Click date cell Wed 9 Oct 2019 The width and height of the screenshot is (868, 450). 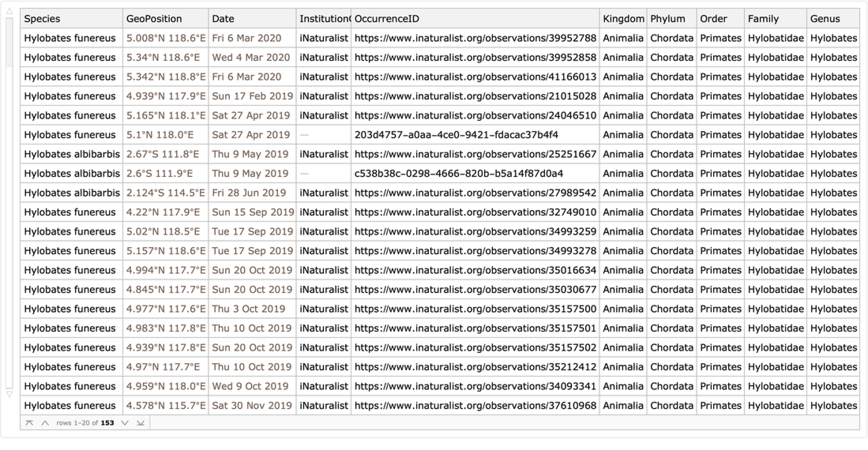(x=250, y=386)
